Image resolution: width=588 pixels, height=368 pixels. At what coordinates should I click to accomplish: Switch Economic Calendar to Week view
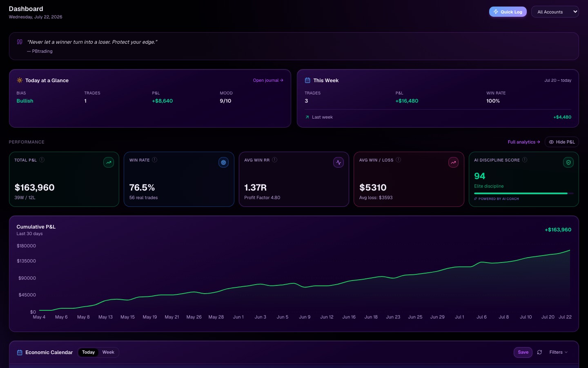click(x=108, y=352)
